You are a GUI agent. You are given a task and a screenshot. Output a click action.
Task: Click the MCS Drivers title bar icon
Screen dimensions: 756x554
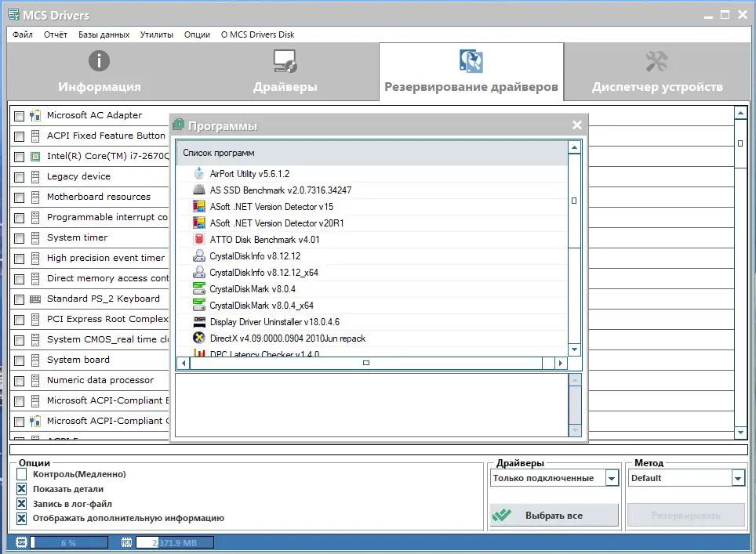click(13, 14)
